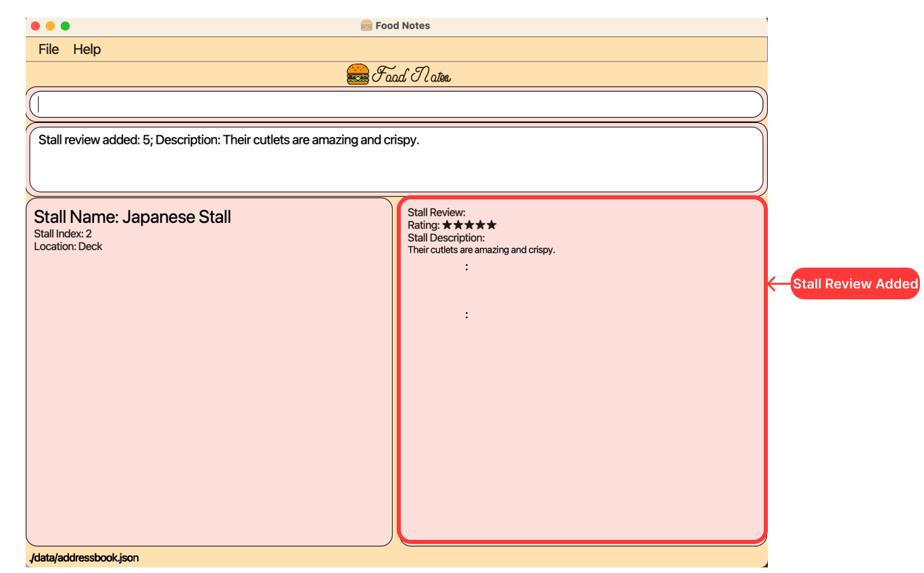This screenshot has width=924, height=573.
Task: Close the Food Notes window with the red button
Action: pos(36,26)
